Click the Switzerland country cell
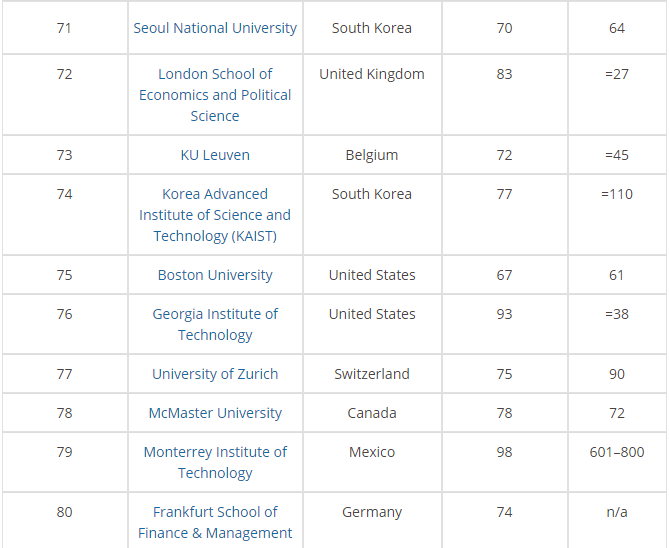 (372, 374)
